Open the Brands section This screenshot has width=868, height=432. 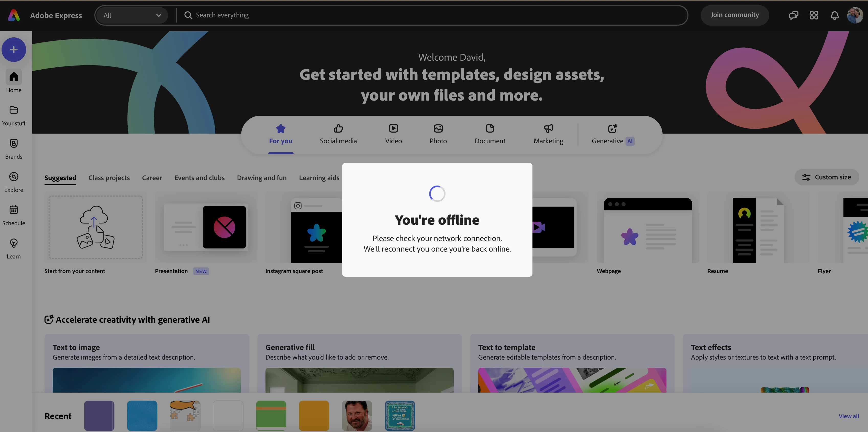[x=14, y=149]
